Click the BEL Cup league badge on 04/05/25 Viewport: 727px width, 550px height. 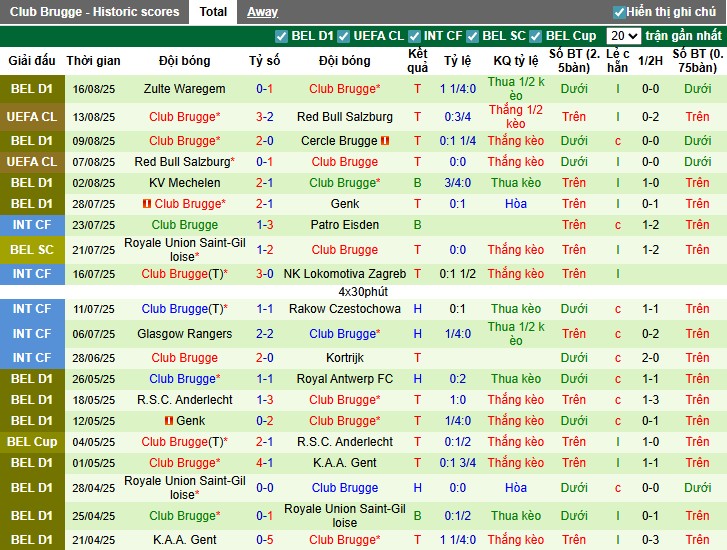[32, 442]
